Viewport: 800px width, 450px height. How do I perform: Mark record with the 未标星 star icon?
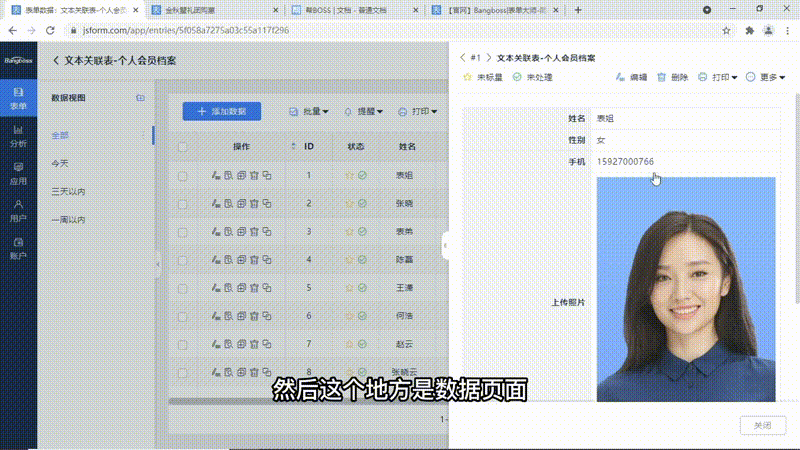pos(467,77)
